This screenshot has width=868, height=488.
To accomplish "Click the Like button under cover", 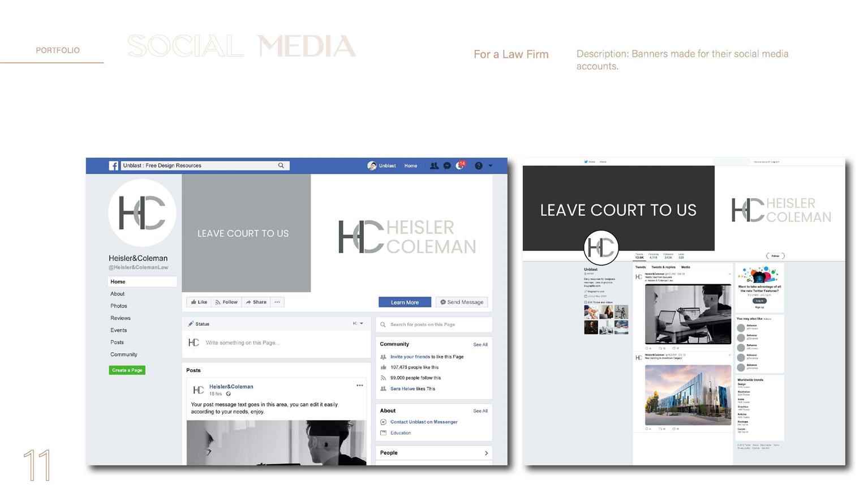I will tap(199, 302).
